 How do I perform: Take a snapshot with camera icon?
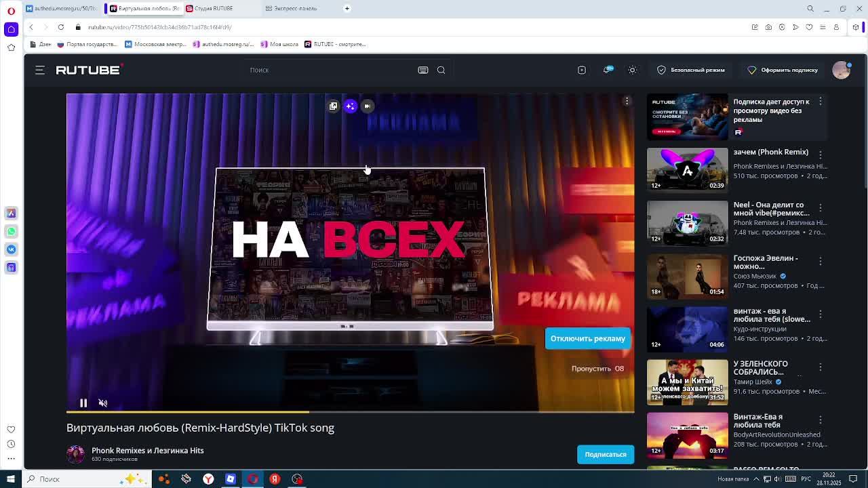[x=768, y=27]
